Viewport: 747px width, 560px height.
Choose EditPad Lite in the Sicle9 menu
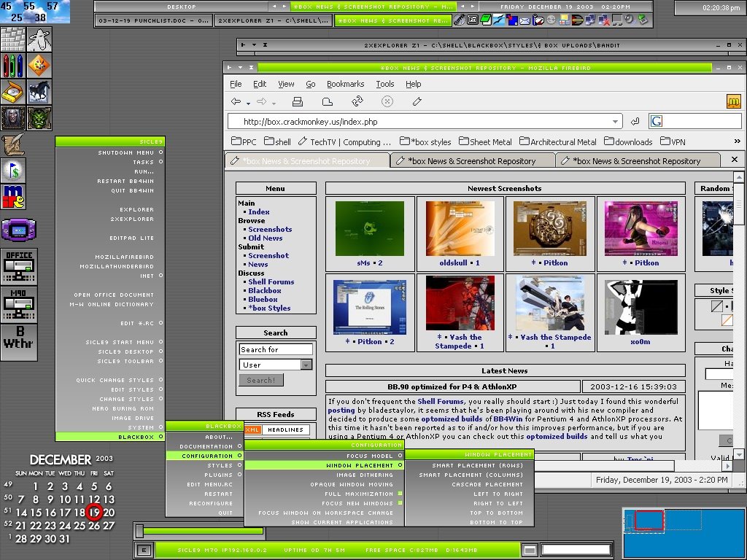[110, 238]
